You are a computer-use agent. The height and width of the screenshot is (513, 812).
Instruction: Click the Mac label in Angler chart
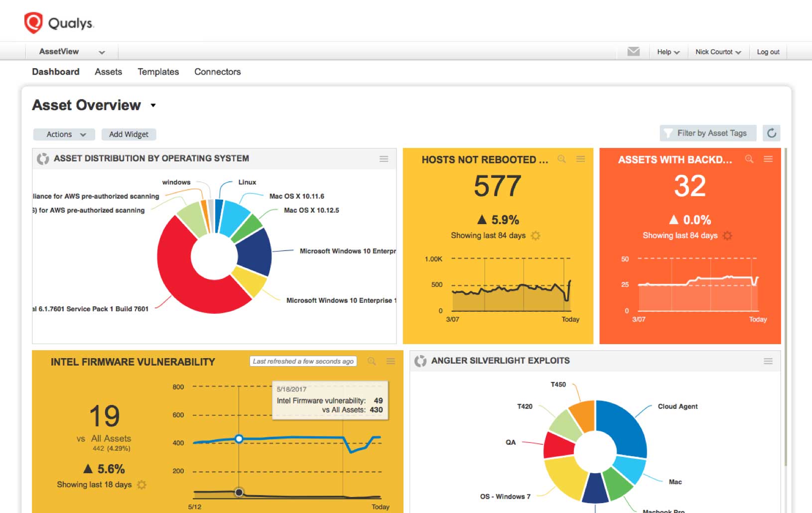[x=676, y=482]
